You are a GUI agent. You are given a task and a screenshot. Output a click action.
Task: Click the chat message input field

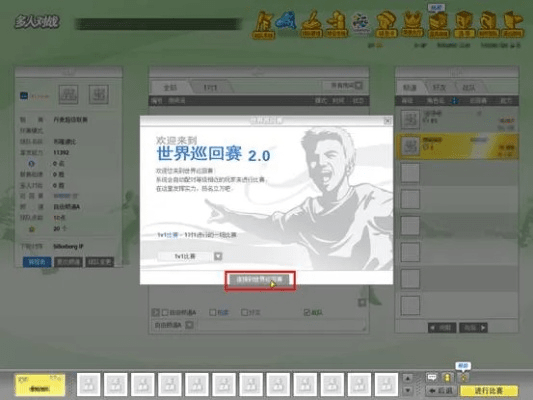[281, 325]
